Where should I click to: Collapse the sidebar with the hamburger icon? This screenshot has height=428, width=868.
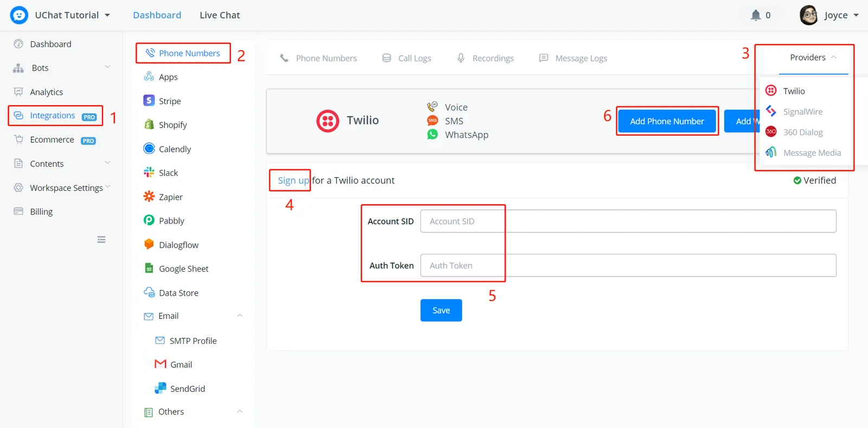101,239
